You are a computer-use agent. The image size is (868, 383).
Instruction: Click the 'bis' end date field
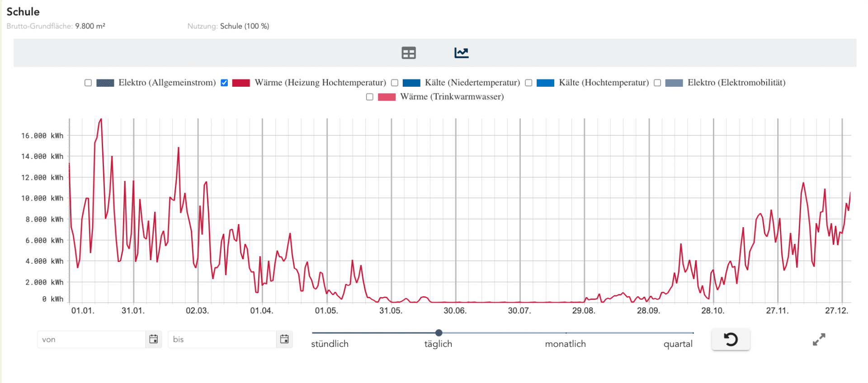(x=222, y=339)
